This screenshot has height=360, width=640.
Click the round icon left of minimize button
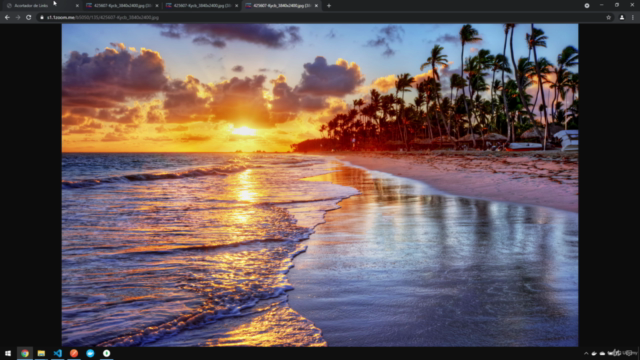click(x=587, y=6)
